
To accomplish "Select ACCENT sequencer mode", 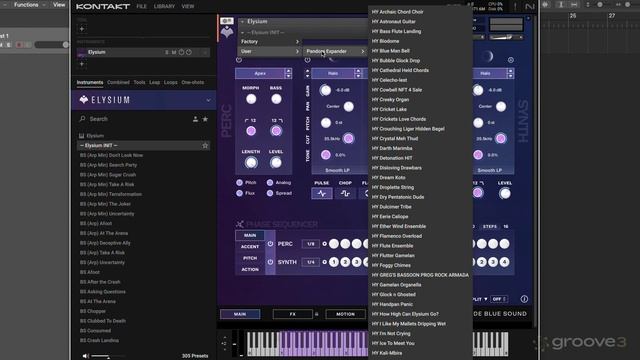I will (x=250, y=247).
